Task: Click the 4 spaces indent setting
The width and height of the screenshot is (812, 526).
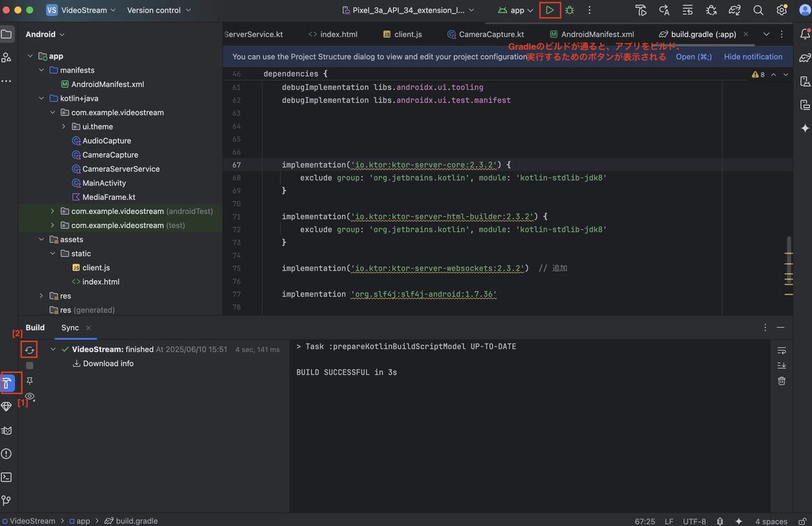Action: 771,521
